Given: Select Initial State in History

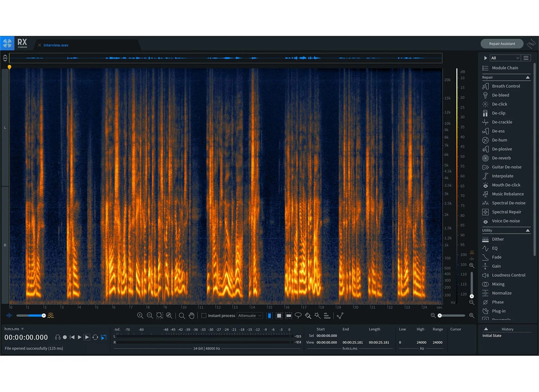Looking at the screenshot, I should [x=492, y=336].
